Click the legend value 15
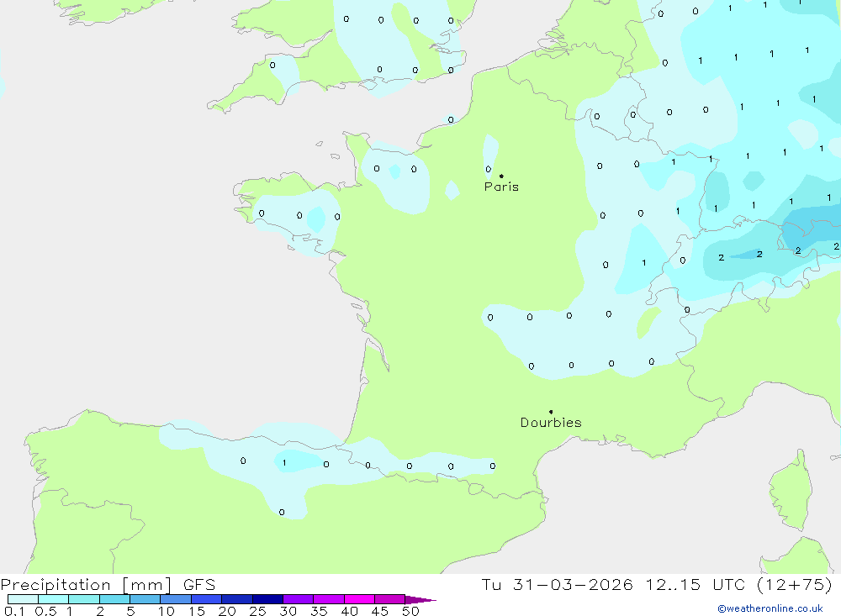This screenshot has height=616, width=841. [x=196, y=611]
